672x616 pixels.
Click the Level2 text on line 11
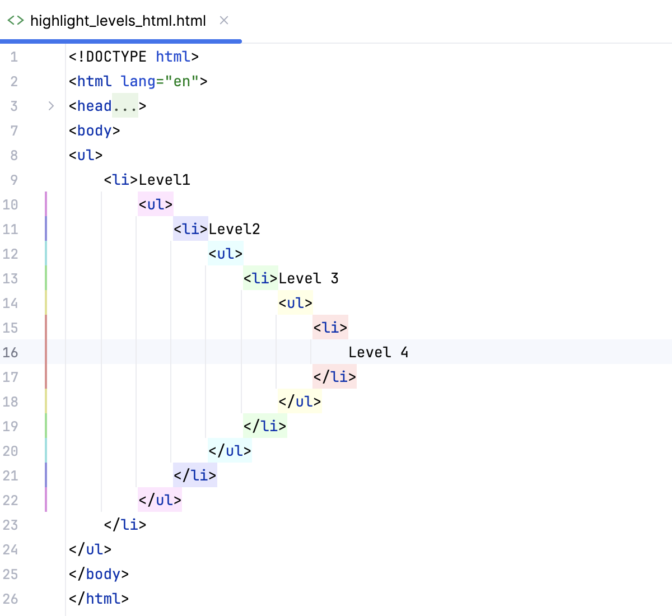pyautogui.click(x=235, y=229)
